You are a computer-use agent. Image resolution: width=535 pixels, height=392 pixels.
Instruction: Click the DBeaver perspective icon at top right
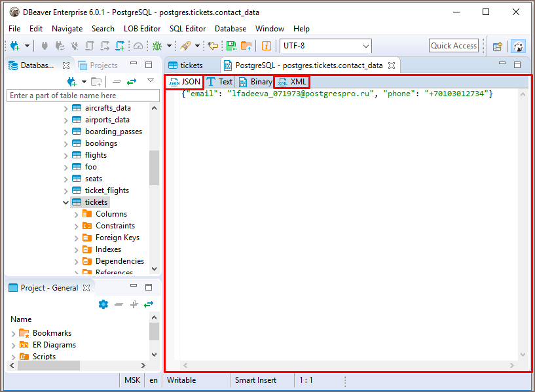(518, 46)
